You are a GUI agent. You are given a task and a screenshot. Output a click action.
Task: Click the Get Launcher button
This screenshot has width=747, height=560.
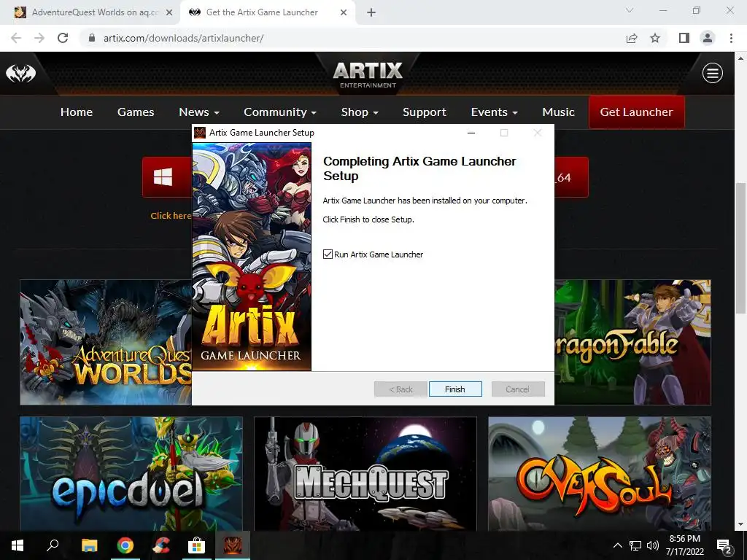pyautogui.click(x=636, y=112)
